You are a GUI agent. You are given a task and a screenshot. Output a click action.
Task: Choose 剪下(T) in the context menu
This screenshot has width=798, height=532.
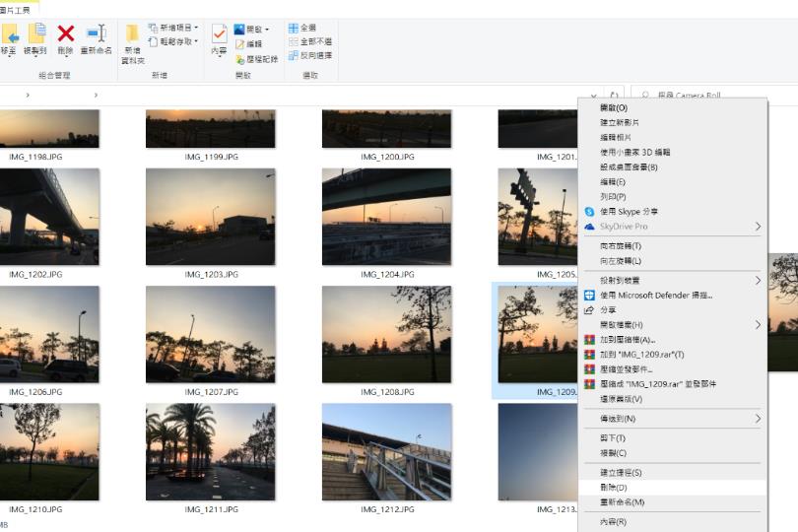tap(672, 437)
